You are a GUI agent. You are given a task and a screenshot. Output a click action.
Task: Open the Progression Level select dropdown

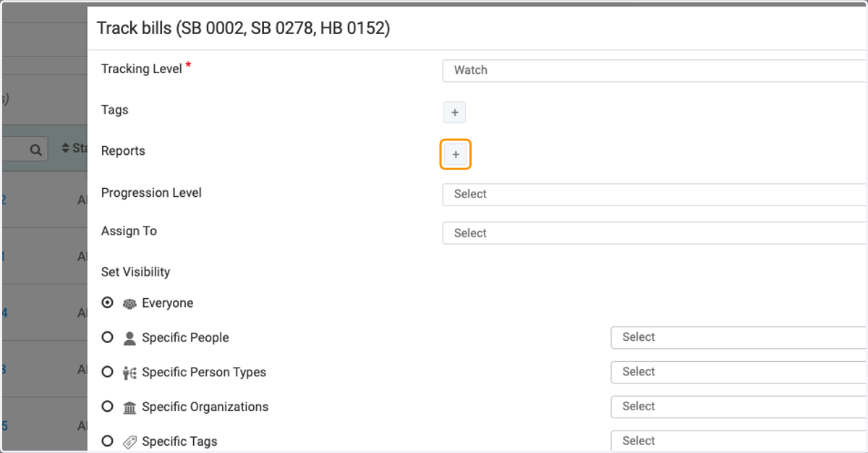pos(655,194)
